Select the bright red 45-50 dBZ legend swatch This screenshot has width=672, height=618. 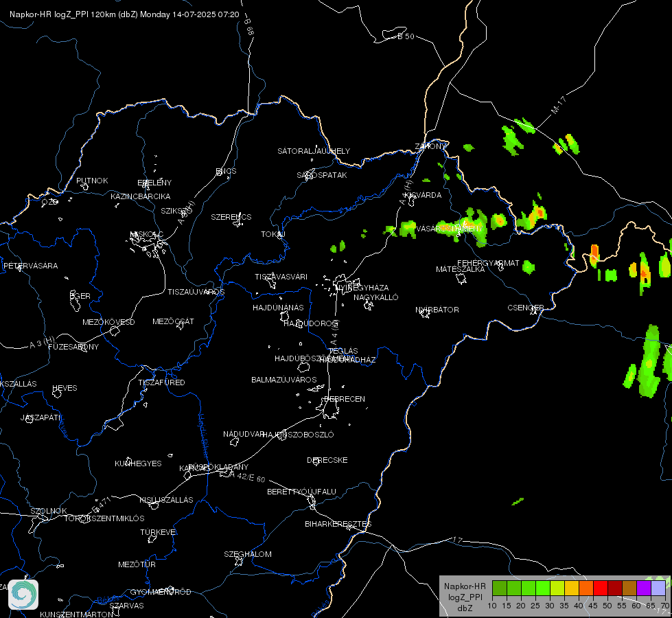coord(601,588)
